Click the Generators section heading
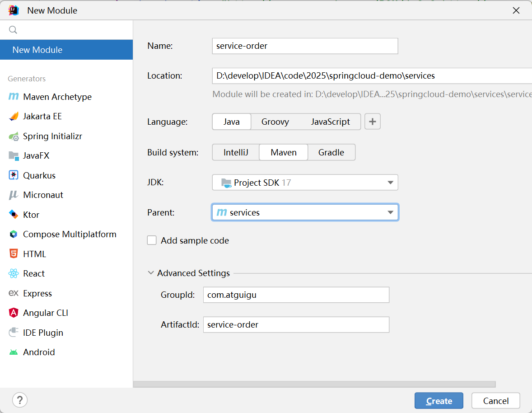Screen dimensions: 532x413 27,79
